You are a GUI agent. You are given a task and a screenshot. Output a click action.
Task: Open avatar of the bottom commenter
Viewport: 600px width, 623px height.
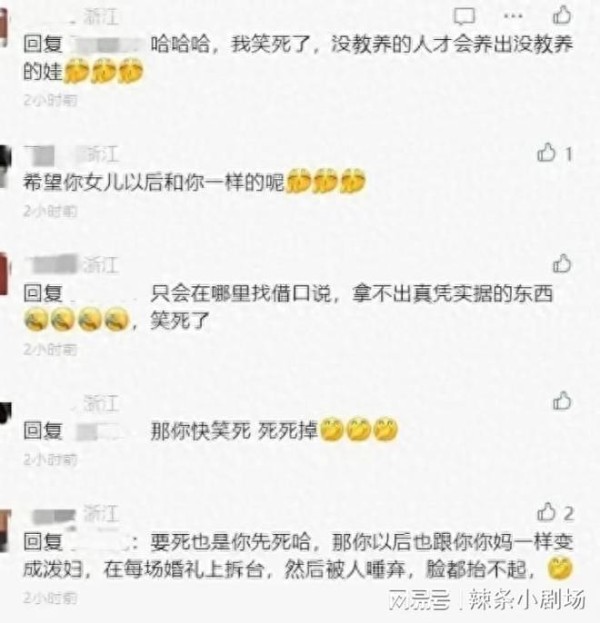pos(4,531)
